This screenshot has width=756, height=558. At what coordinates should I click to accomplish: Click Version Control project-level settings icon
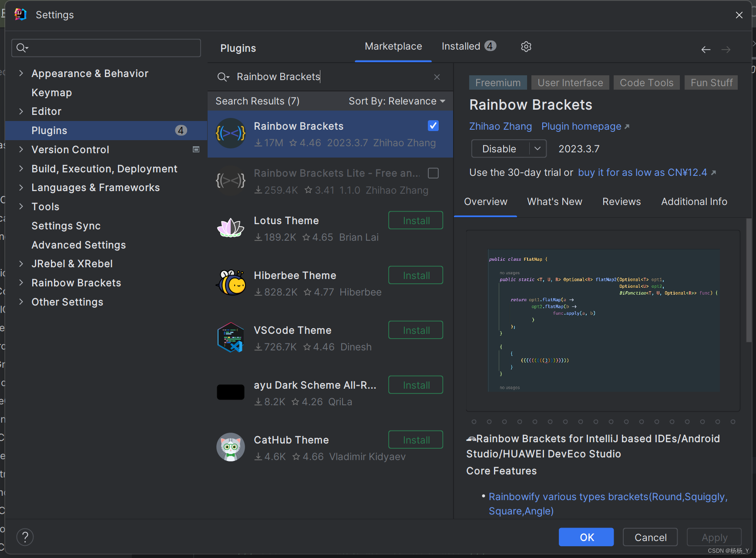(196, 149)
